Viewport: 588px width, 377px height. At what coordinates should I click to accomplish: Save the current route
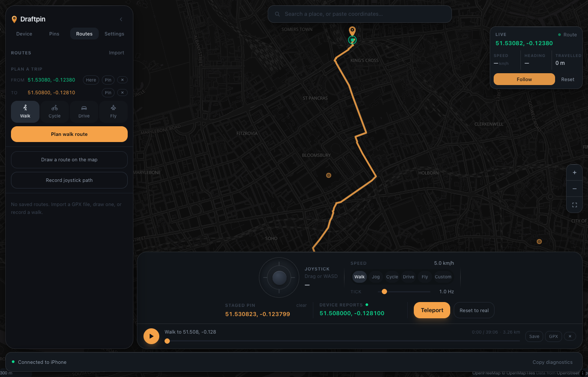click(534, 336)
